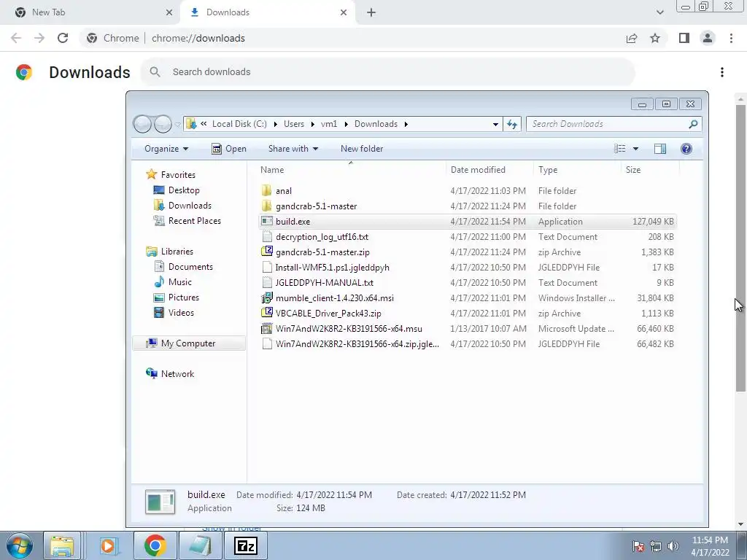Select Desktop under Favorites
747x560 pixels.
pyautogui.click(x=177, y=190)
